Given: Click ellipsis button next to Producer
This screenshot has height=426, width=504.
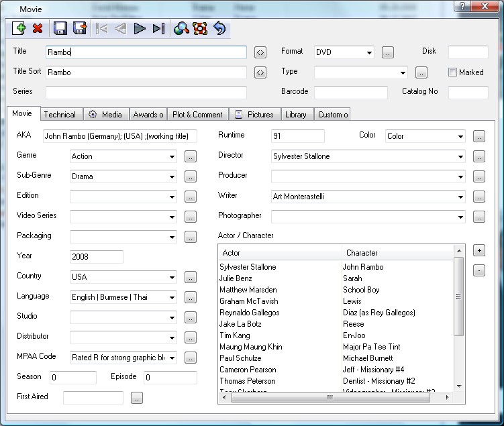Looking at the screenshot, I should [x=479, y=176].
